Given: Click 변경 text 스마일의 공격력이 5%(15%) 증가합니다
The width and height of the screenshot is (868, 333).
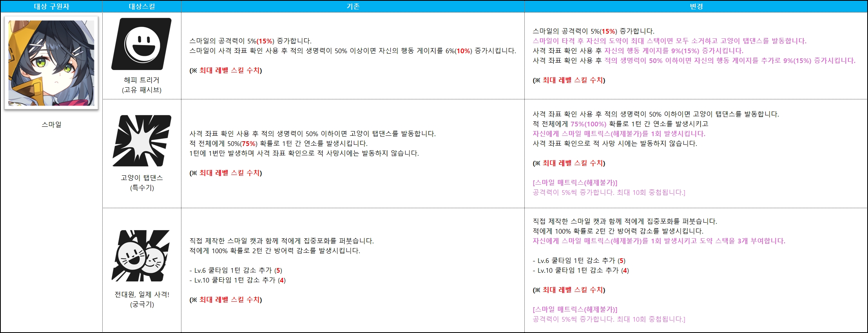Looking at the screenshot, I should 594,31.
